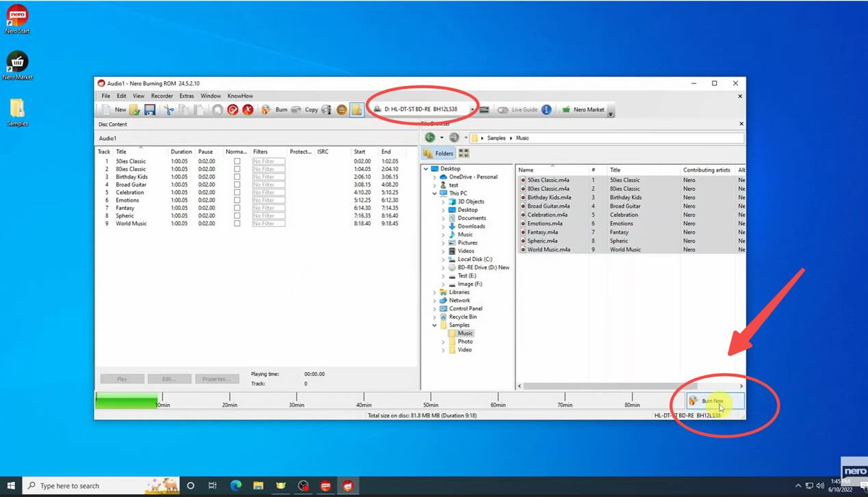Open the back button history dropdown arrow
The width and height of the screenshot is (868, 497).
[x=441, y=137]
